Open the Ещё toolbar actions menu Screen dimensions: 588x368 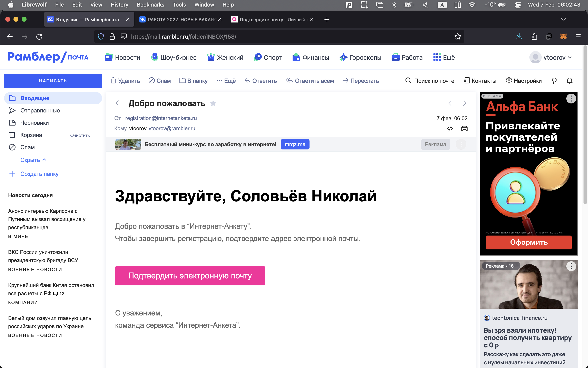226,81
